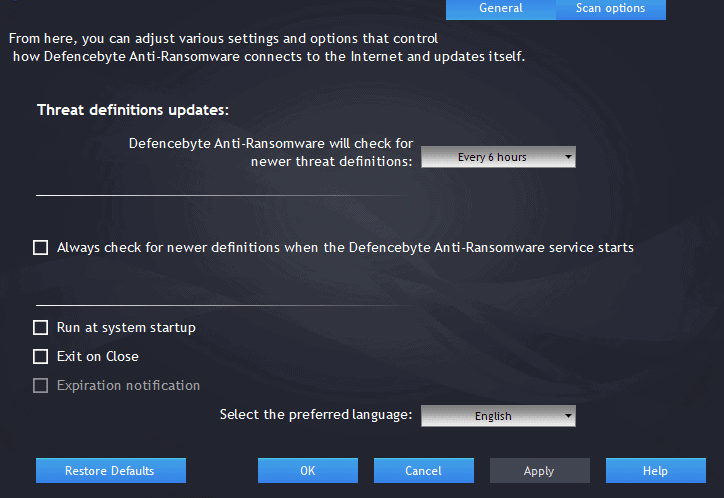Enable always check for newer definitions checkbox
This screenshot has height=498, width=724.
(x=41, y=247)
